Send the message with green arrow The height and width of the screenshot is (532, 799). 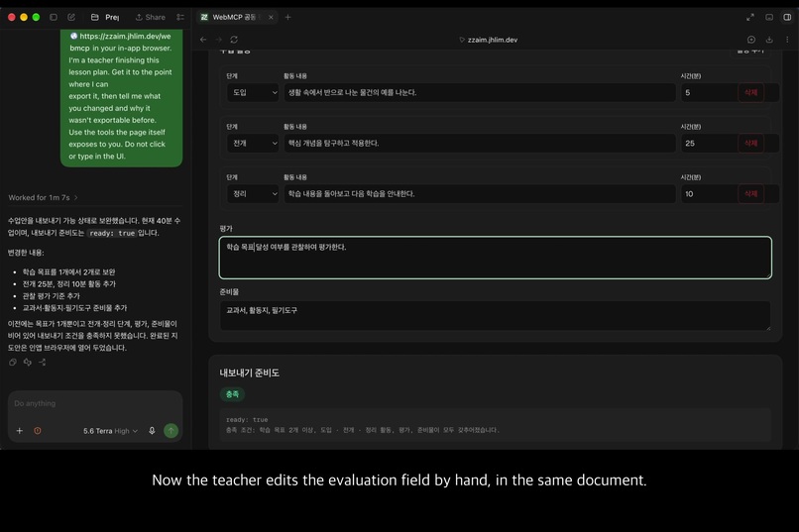[171, 431]
